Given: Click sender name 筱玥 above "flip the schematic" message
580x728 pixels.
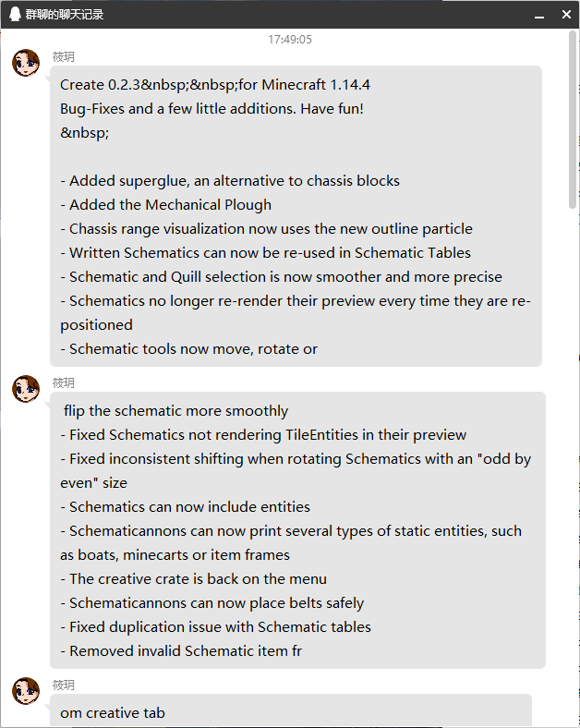Looking at the screenshot, I should pyautogui.click(x=64, y=383).
